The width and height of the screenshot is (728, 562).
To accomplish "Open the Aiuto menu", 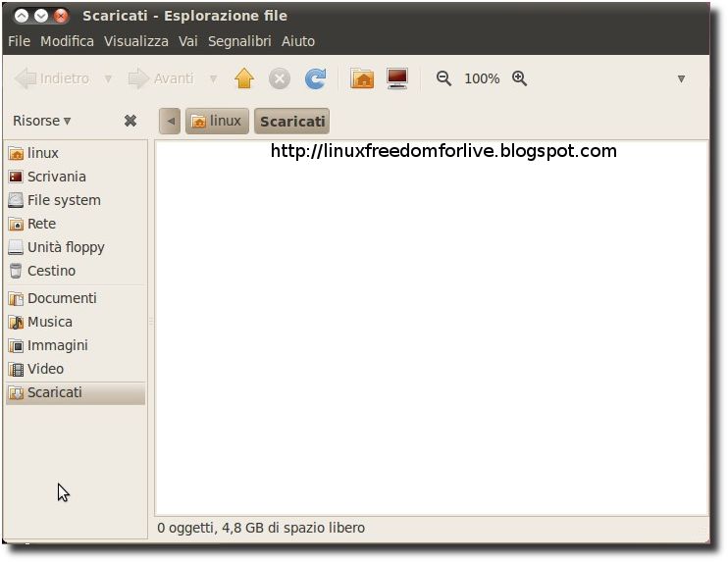I will [298, 41].
